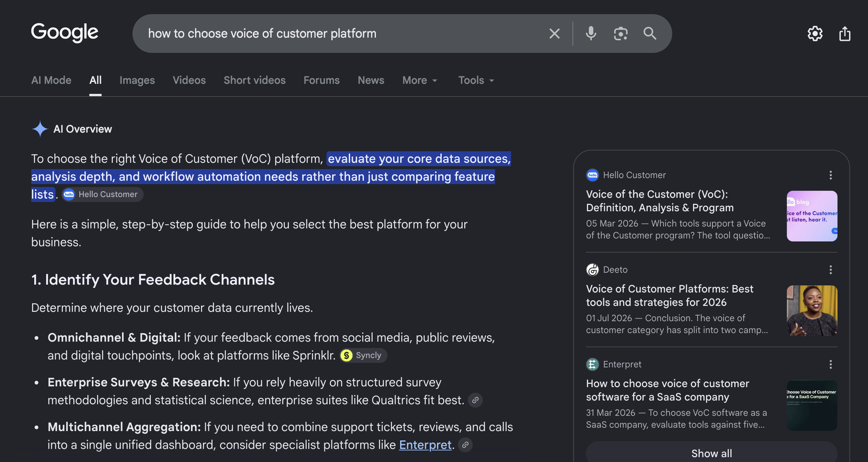This screenshot has width=868, height=462.
Task: Click the Hello Customer site favicon
Action: [x=592, y=175]
